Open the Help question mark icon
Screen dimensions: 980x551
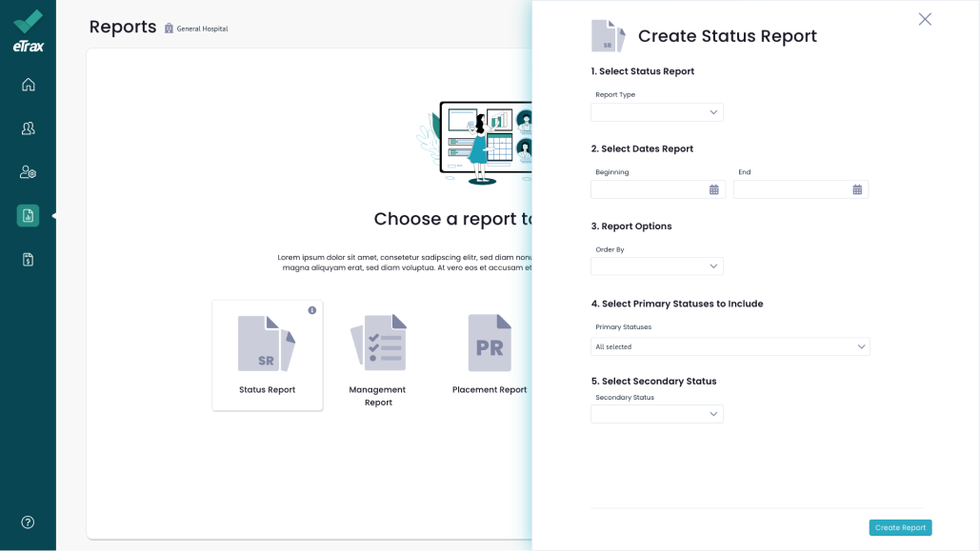click(28, 522)
